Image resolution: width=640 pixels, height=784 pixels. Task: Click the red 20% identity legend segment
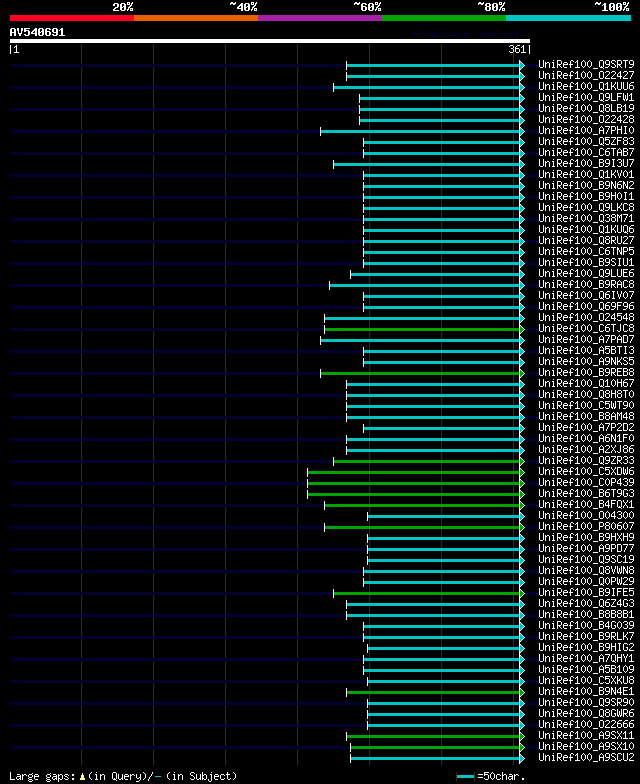[72, 18]
